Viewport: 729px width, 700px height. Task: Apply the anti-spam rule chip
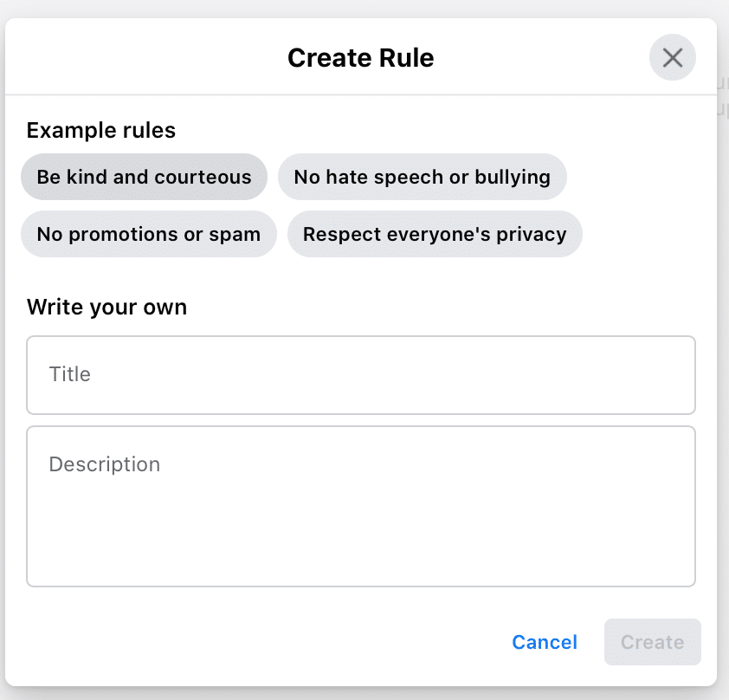148,234
